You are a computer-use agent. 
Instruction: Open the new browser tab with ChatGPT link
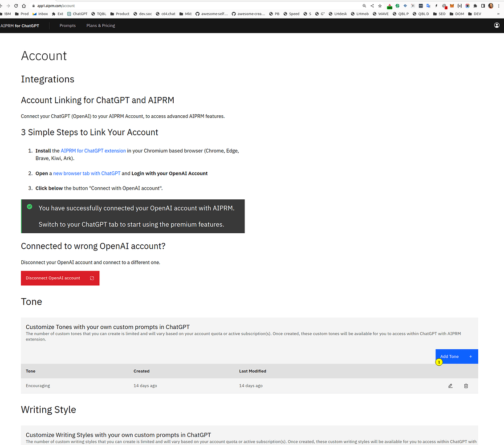pyautogui.click(x=86, y=173)
